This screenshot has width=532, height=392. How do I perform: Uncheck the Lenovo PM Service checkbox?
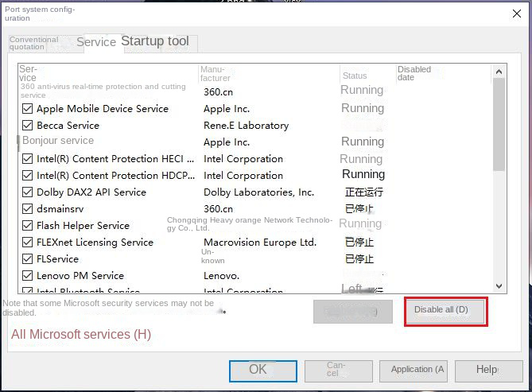point(27,276)
